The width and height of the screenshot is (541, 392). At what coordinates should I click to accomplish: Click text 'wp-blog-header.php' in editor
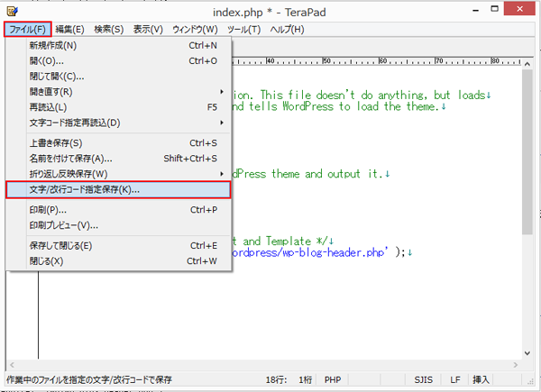(334, 252)
